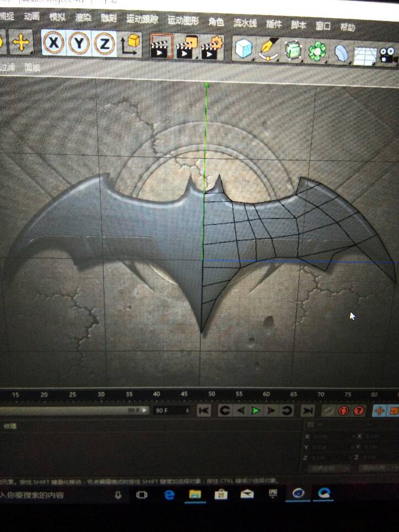Add a Cube primitive object
The height and width of the screenshot is (532, 399).
(243, 49)
